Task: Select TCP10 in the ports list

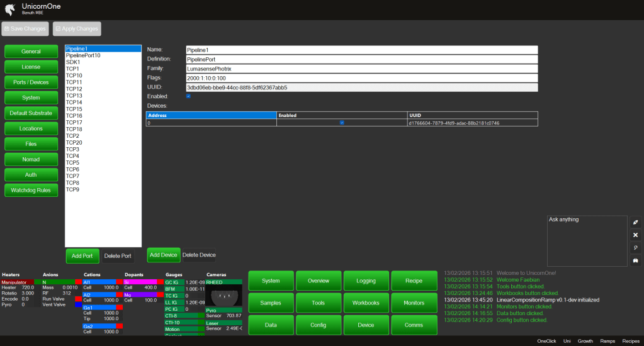Action: [74, 75]
